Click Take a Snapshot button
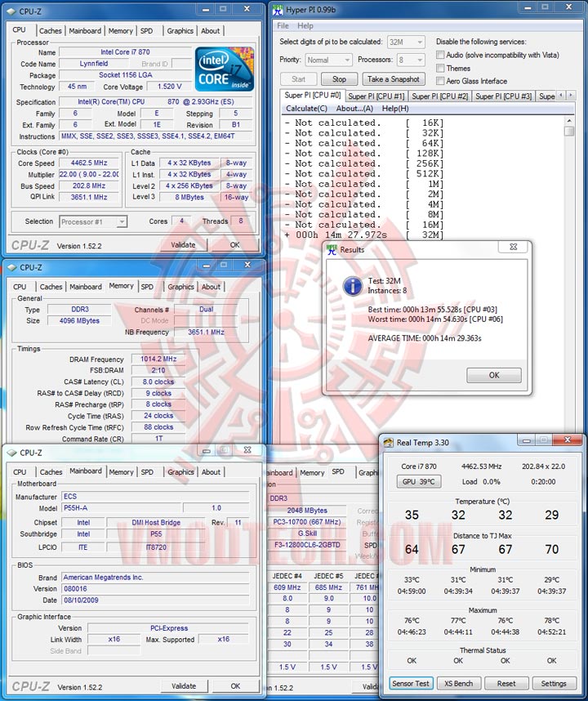 click(393, 79)
